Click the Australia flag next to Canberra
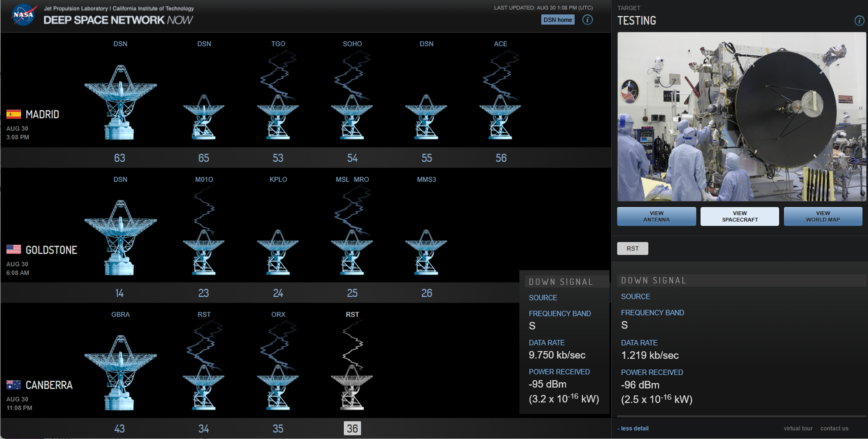The image size is (868, 439). pyautogui.click(x=13, y=385)
